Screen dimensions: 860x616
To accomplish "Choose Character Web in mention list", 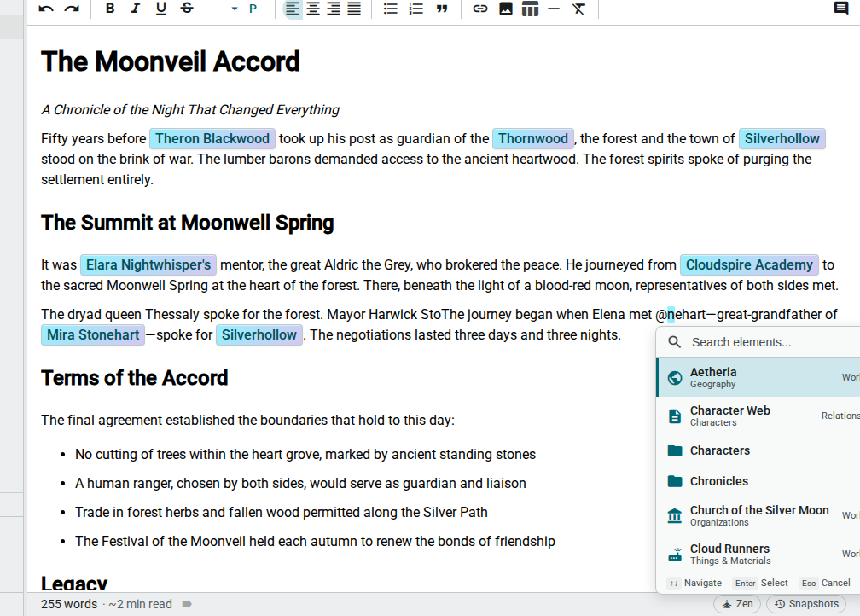I will (x=758, y=416).
